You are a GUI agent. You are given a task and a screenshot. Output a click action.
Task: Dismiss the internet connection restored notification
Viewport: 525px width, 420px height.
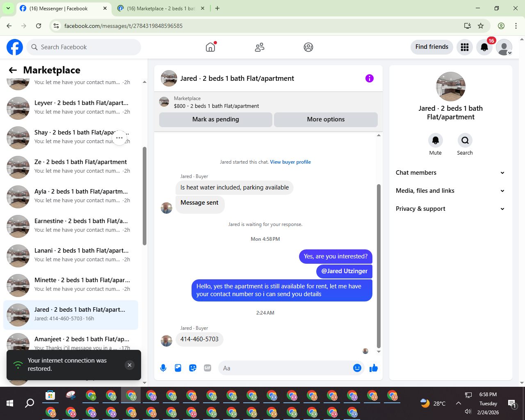pos(130,365)
